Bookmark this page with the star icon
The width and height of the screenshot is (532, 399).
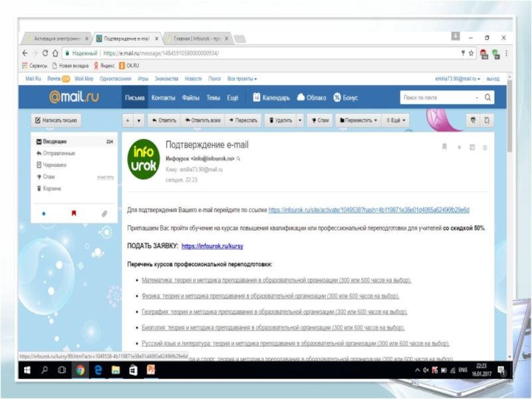(471, 53)
